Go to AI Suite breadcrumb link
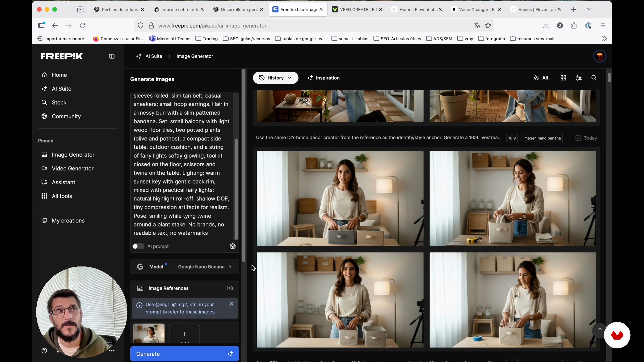Image resolution: width=644 pixels, height=362 pixels. [153, 56]
